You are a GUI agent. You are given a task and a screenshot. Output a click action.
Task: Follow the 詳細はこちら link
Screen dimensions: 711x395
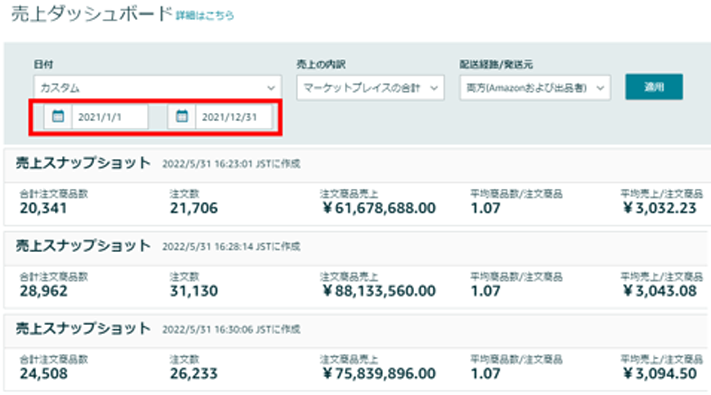(x=205, y=15)
